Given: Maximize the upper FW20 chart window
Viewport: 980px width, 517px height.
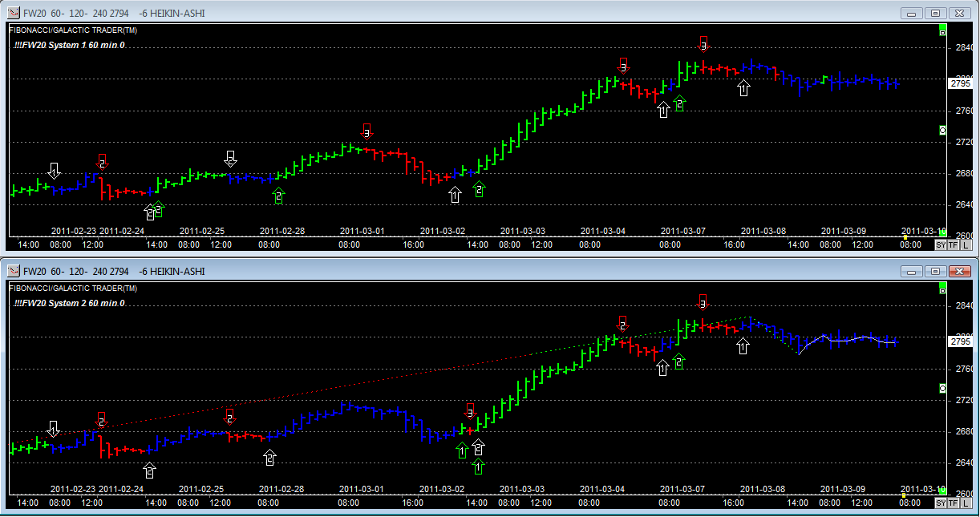Looking at the screenshot, I should click(x=935, y=13).
